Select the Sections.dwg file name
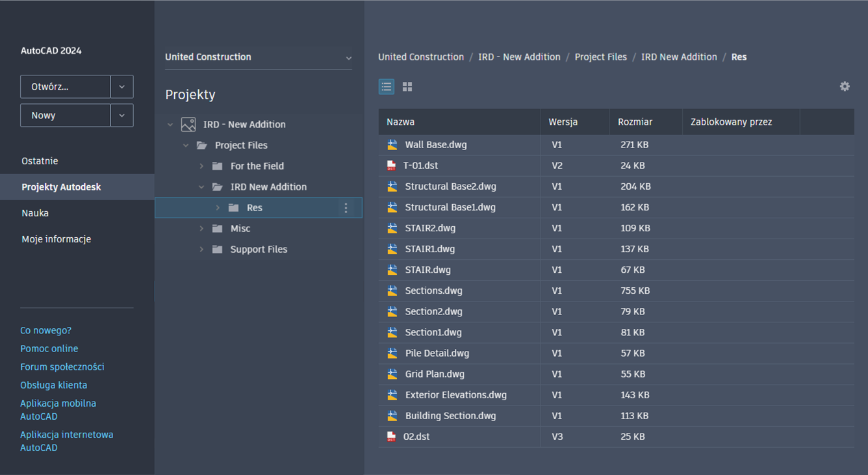 (434, 290)
